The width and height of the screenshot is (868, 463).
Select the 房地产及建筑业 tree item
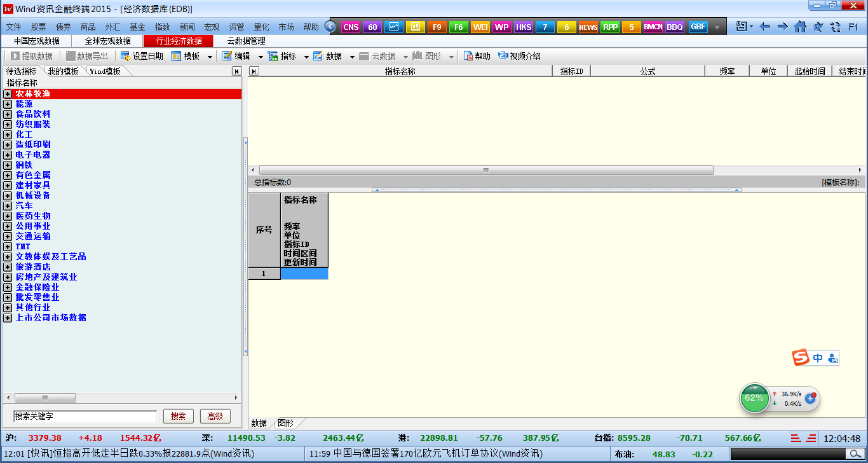pos(46,277)
